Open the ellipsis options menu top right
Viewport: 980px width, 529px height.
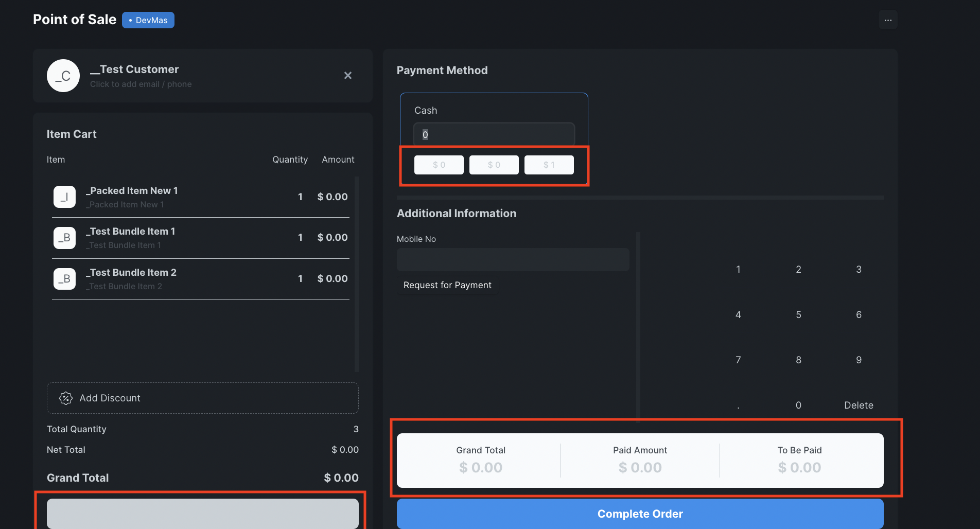pyautogui.click(x=887, y=20)
